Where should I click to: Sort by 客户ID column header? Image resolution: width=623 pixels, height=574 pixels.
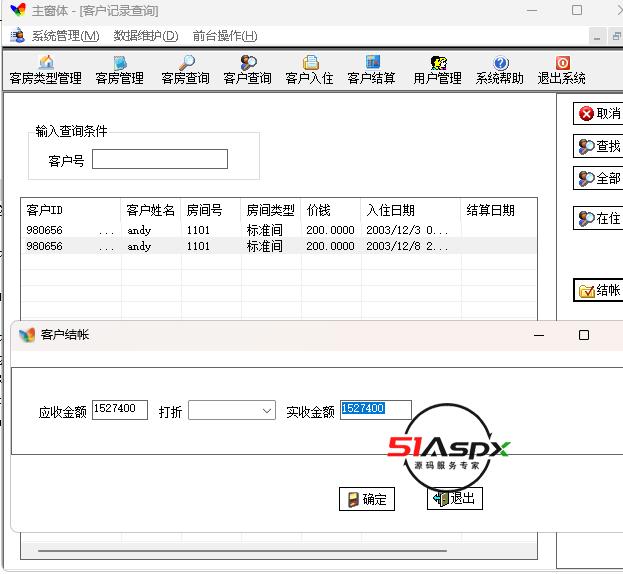(71, 210)
